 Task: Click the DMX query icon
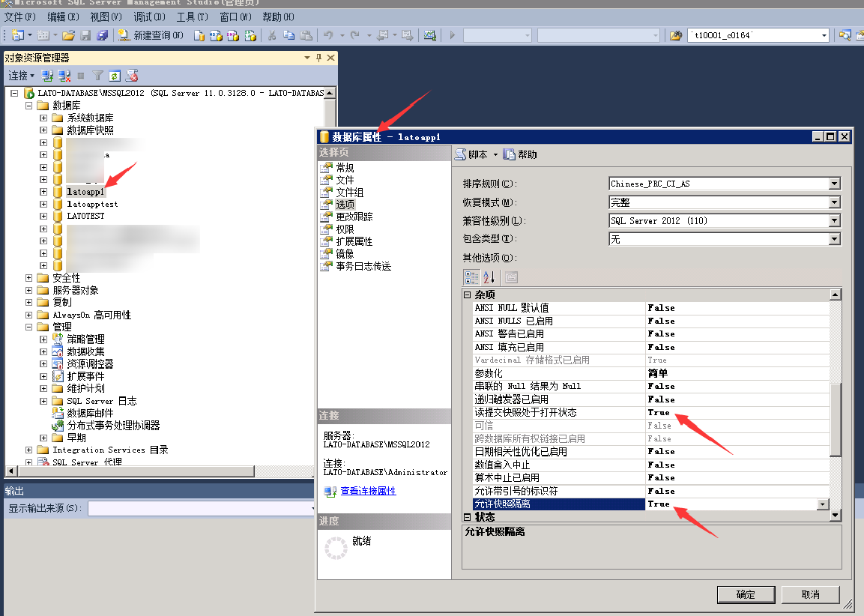click(233, 35)
